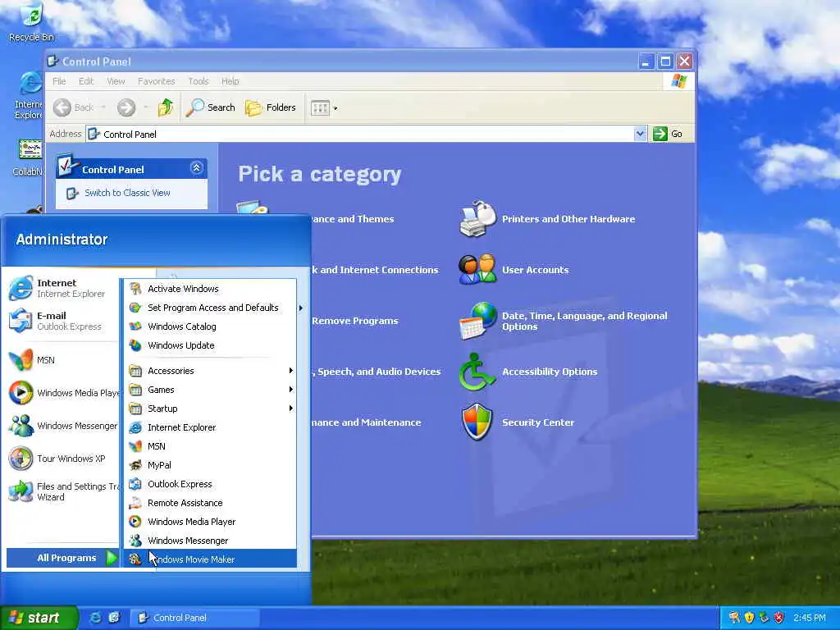Expand the Games submenu arrow
This screenshot has height=630, width=840.
point(291,390)
